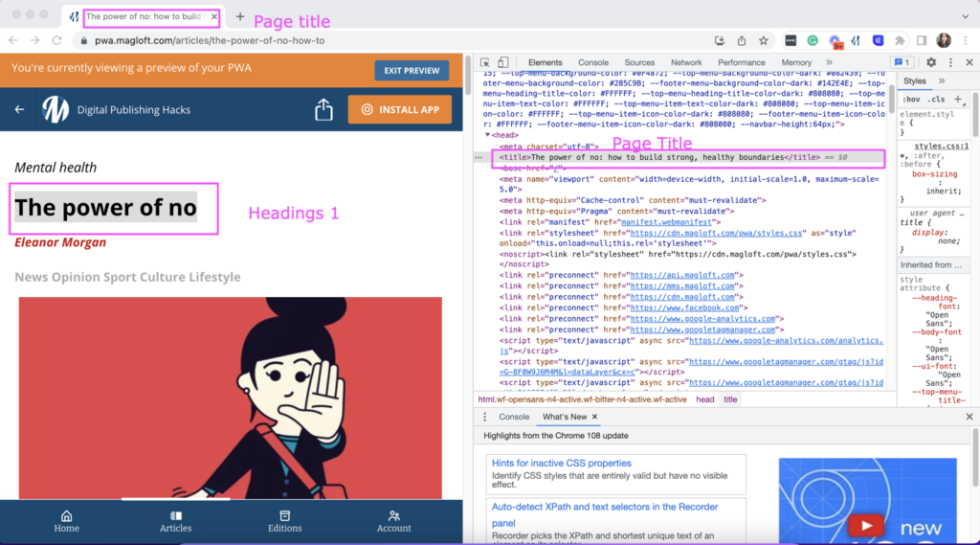Toggle the browser side panel icon
Viewport: 980px width, 545px height.
pos(922,40)
